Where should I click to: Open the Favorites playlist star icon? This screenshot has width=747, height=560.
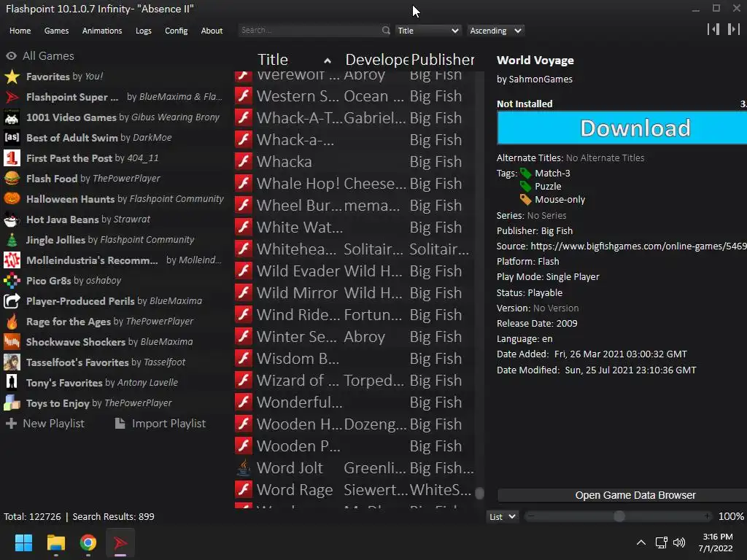pyautogui.click(x=12, y=77)
